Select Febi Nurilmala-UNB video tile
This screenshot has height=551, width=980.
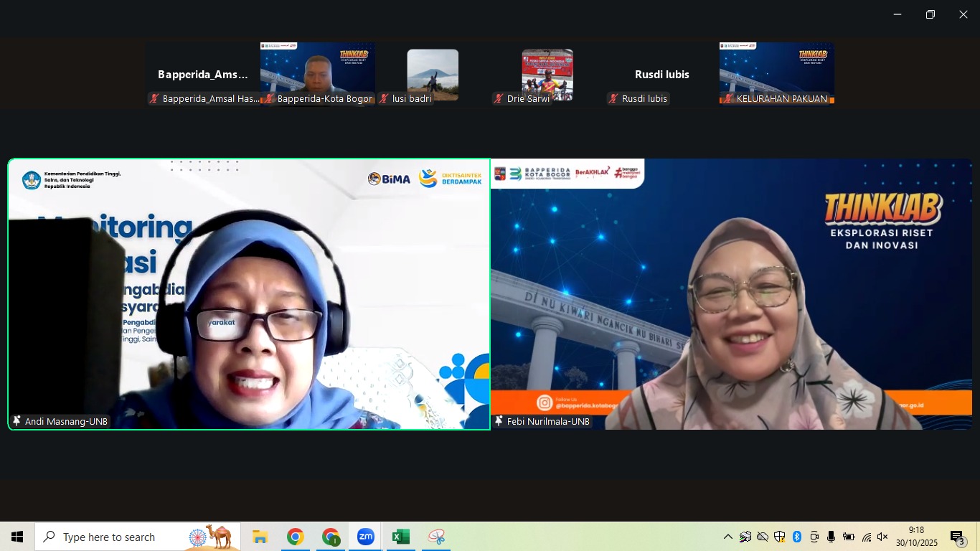click(x=731, y=294)
